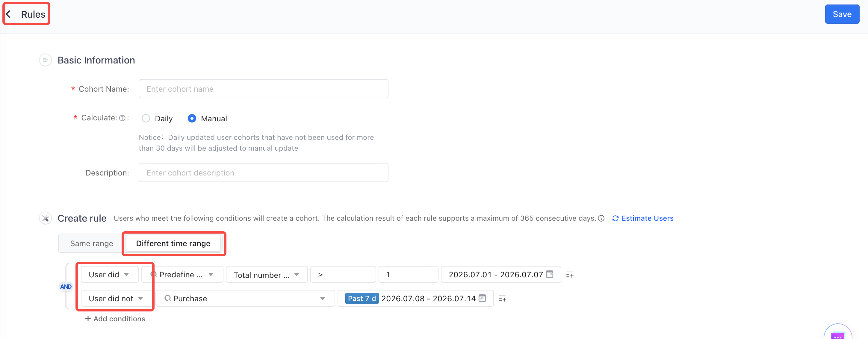Viewport: 868px width, 339px height.
Task: Focus the cohort Description field
Action: click(x=263, y=173)
